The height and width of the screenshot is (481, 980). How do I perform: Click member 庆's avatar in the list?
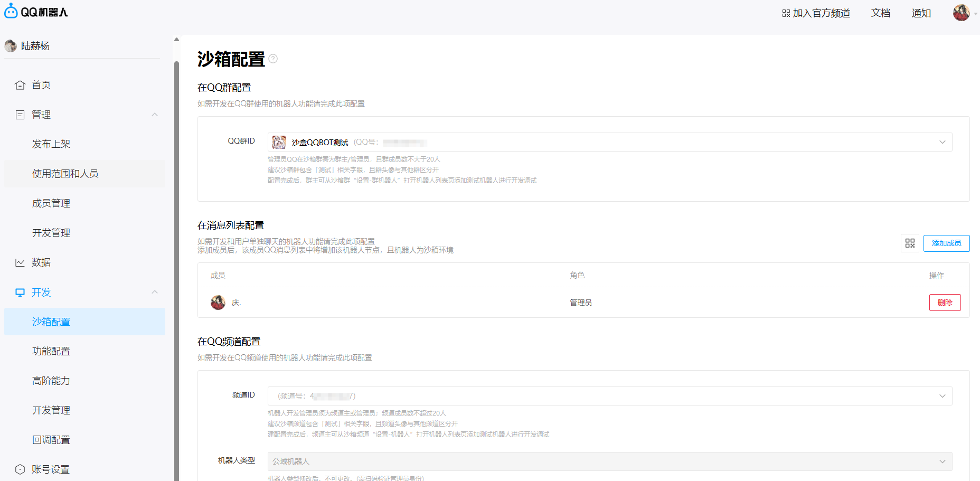click(218, 303)
